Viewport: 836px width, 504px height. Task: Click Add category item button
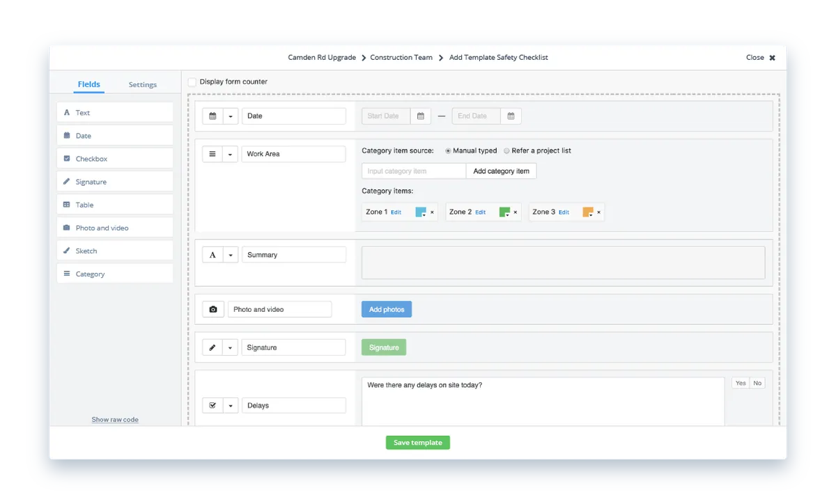point(501,171)
